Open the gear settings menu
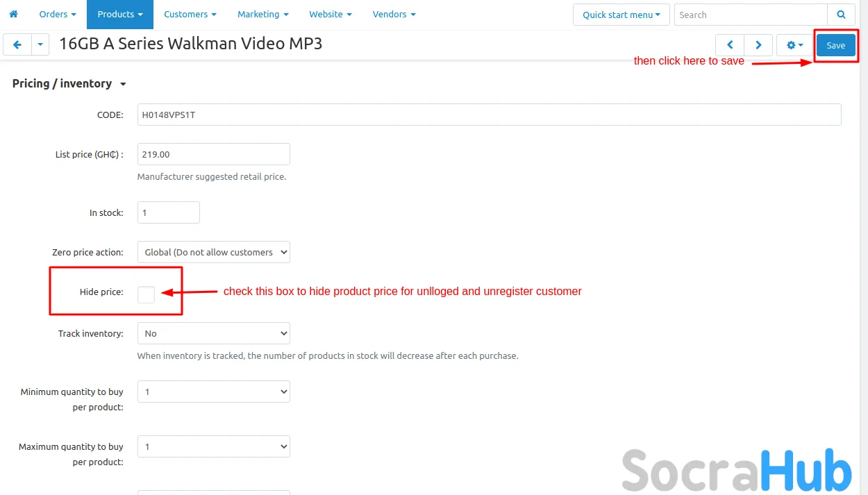This screenshot has width=868, height=495. click(794, 45)
